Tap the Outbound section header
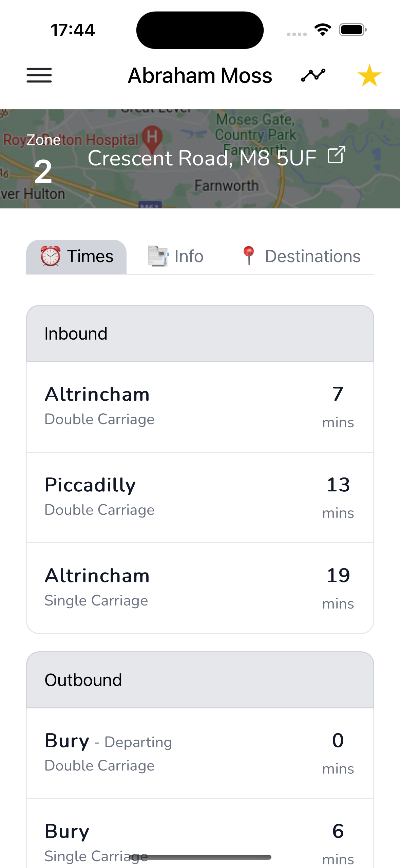Image resolution: width=400 pixels, height=868 pixels. point(200,680)
